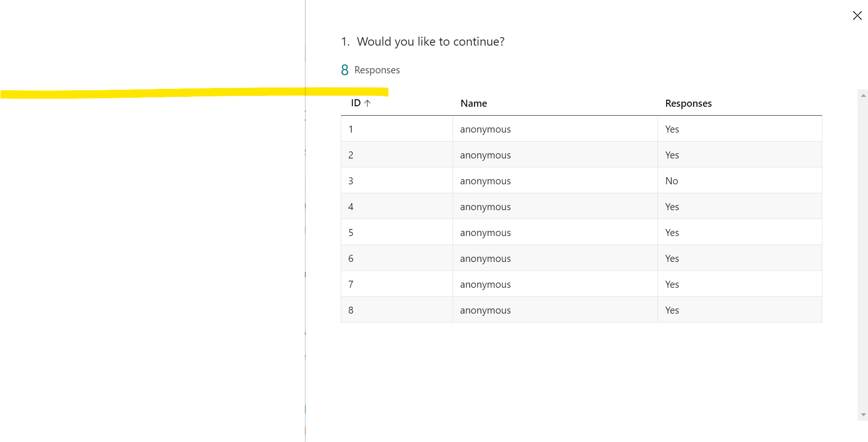868x442 pixels.
Task: Sort by the Responses column header
Action: (x=688, y=103)
